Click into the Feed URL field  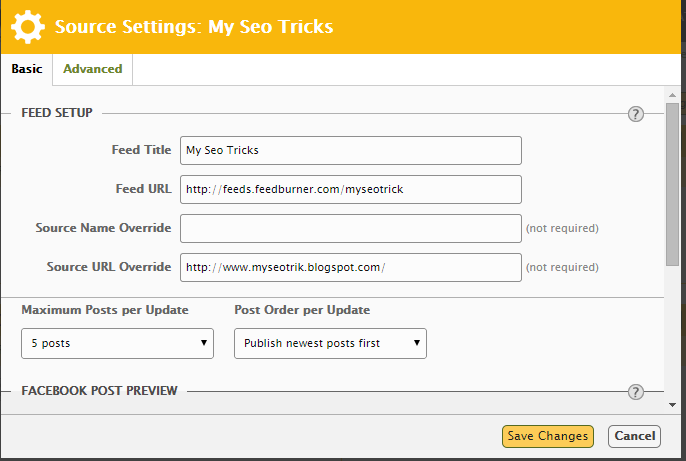(351, 189)
